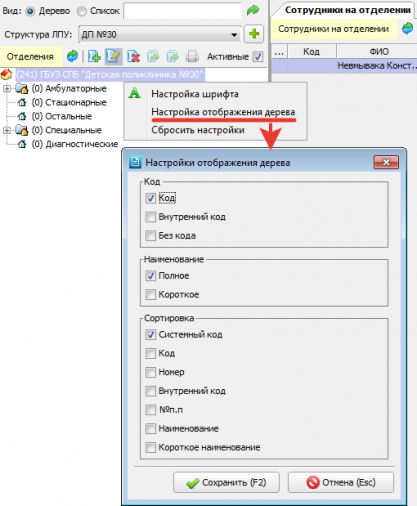Click the green plus add structure icon

(x=254, y=34)
